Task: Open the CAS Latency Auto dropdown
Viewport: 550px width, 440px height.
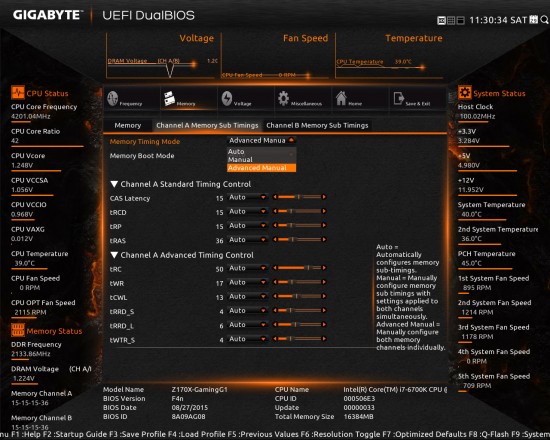Action: click(247, 198)
